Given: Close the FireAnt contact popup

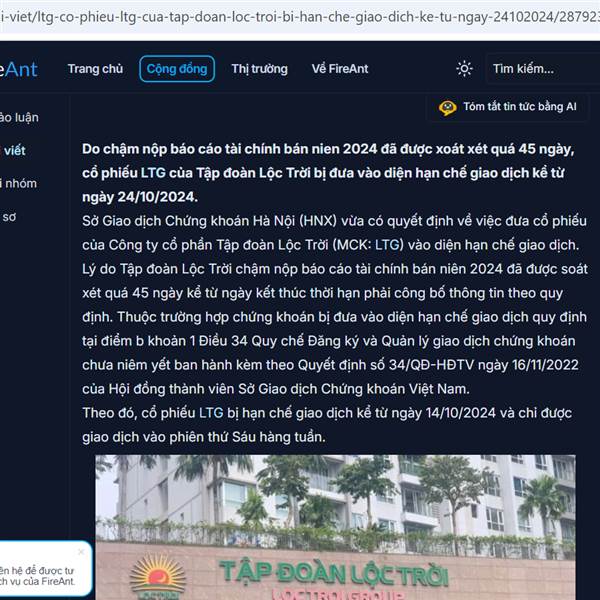Looking at the screenshot, I should (81, 552).
